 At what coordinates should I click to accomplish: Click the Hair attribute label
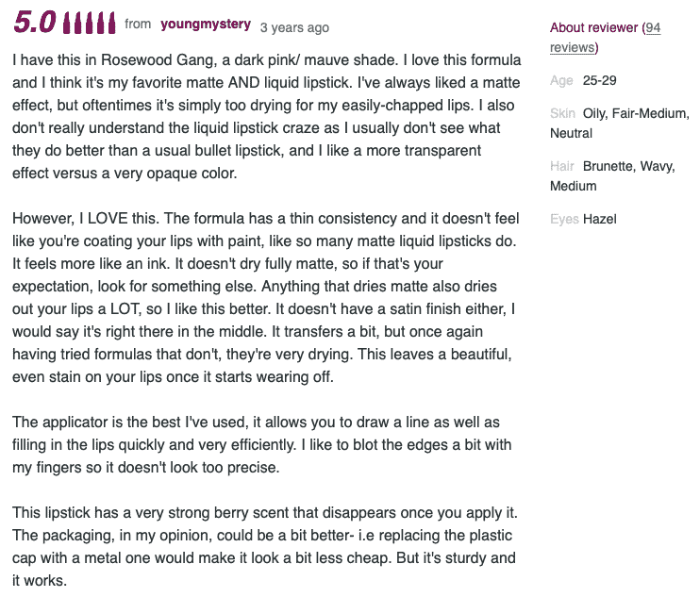(x=561, y=167)
